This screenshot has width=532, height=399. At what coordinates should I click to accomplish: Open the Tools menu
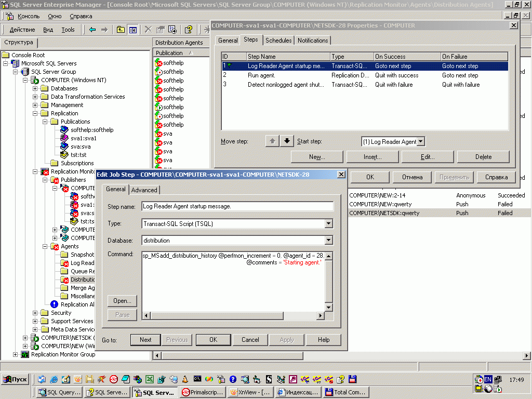tap(68, 30)
